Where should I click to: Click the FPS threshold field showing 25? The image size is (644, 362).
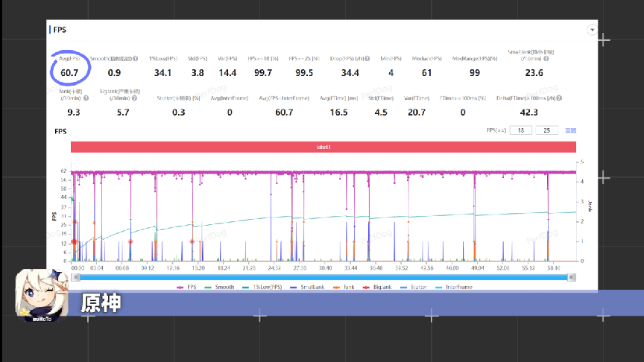pos(546,130)
